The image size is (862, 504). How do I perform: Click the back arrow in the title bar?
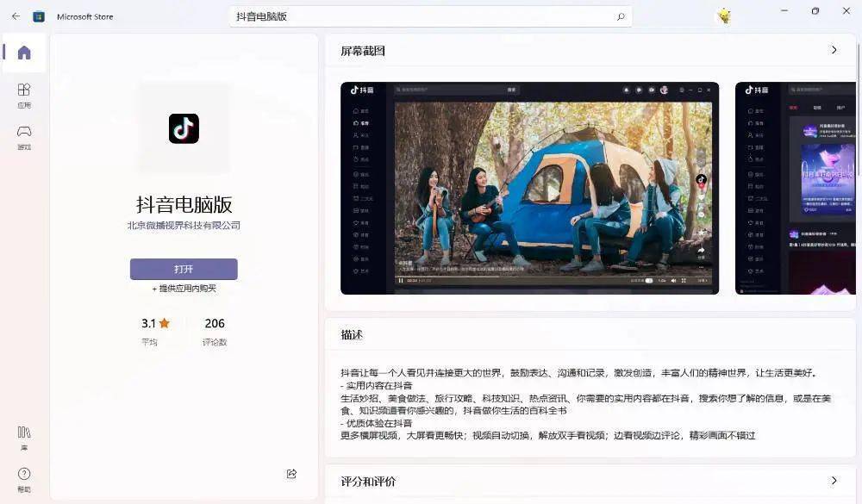click(x=16, y=16)
